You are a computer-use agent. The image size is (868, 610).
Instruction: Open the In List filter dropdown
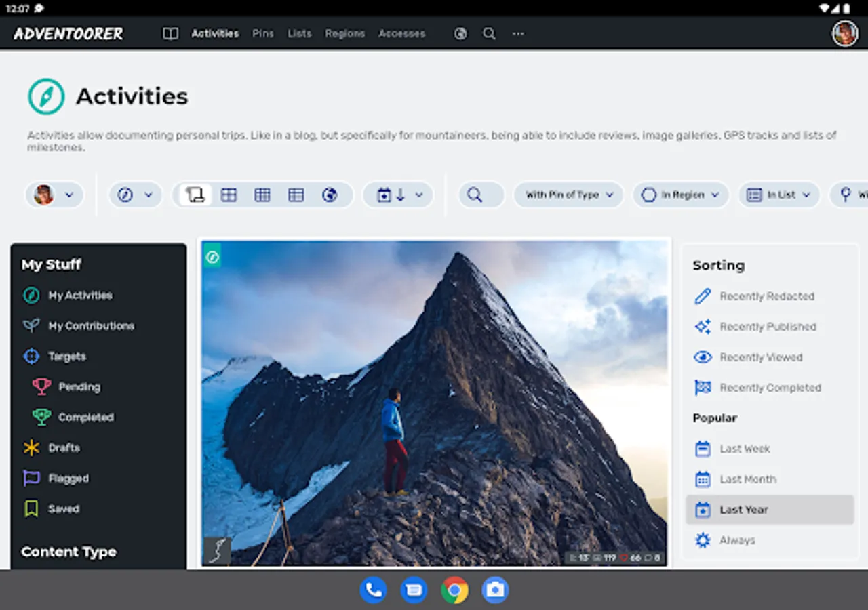click(x=778, y=195)
